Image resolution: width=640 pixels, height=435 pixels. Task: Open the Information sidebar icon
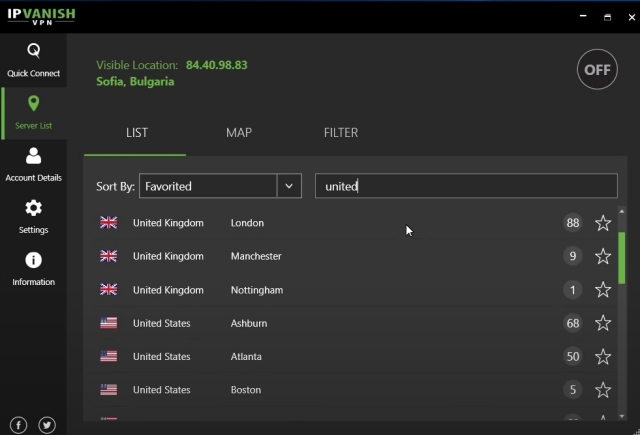click(x=33, y=267)
